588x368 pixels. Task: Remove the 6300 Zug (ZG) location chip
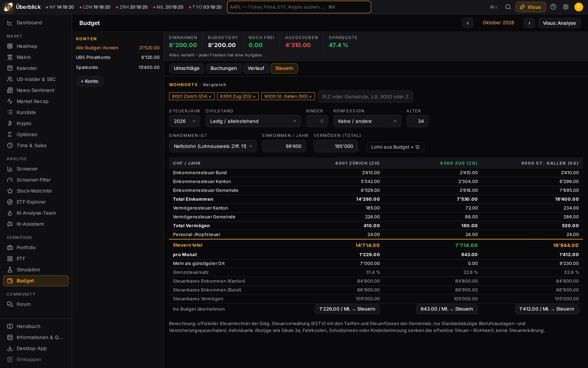point(254,97)
